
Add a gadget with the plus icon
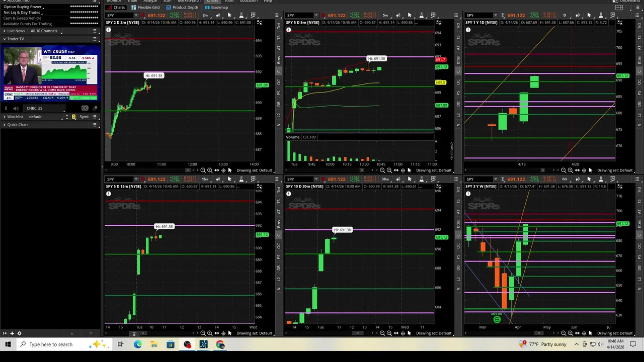coord(12,333)
